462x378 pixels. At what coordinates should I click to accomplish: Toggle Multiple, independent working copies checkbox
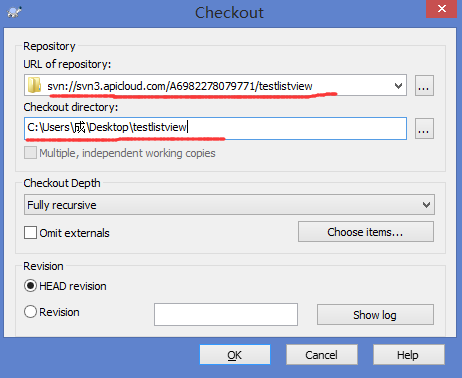30,153
